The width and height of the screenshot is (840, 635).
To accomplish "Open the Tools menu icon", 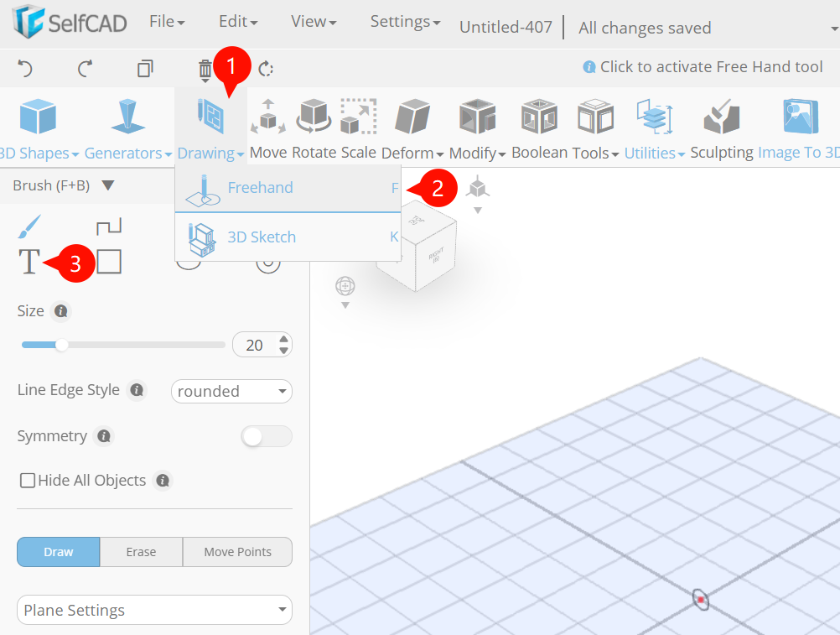I will pyautogui.click(x=595, y=117).
